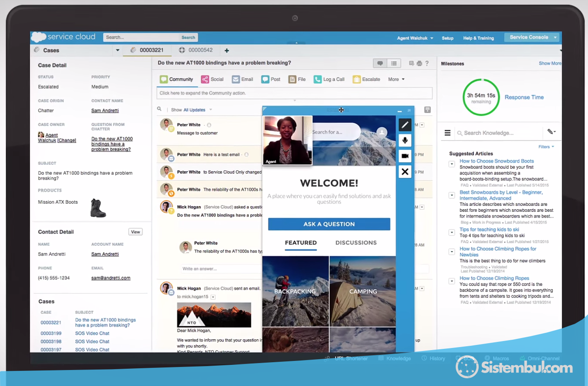This screenshot has width=588, height=386.
Task: Switch to case tab 00003221
Action: point(147,50)
